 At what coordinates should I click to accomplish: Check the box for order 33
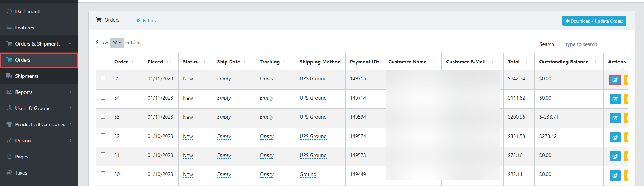click(103, 116)
